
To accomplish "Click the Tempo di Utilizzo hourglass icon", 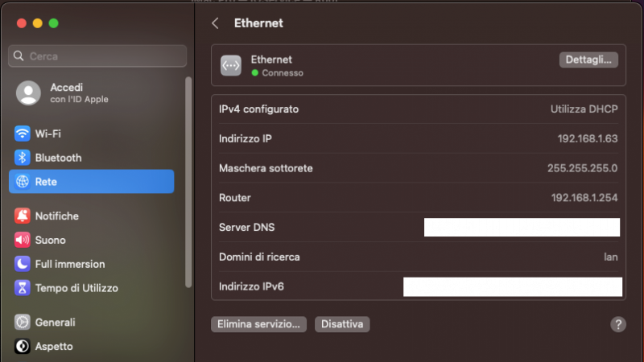I will (x=22, y=288).
